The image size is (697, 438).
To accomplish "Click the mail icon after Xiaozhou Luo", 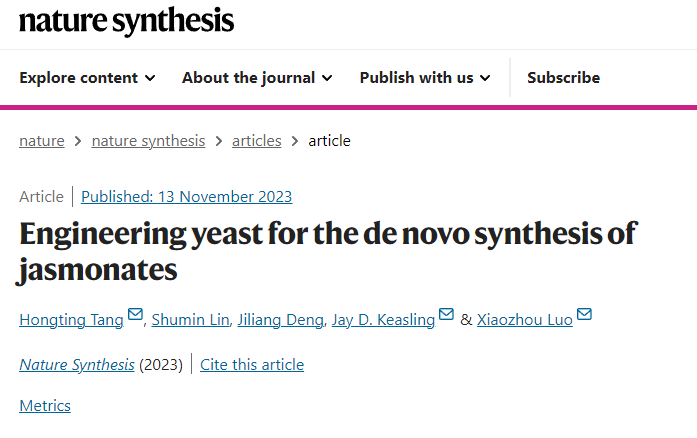I will pos(585,316).
